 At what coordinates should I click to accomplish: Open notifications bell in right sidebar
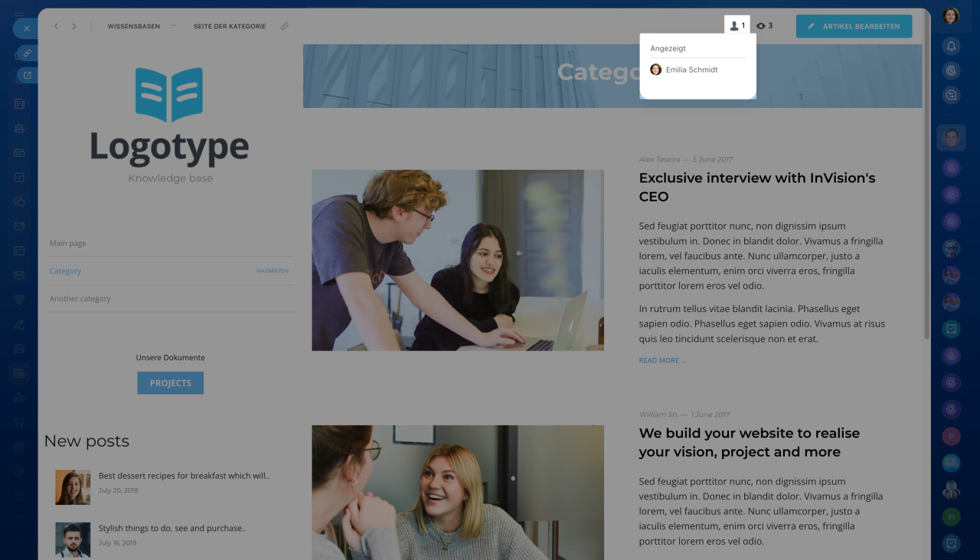tap(951, 46)
